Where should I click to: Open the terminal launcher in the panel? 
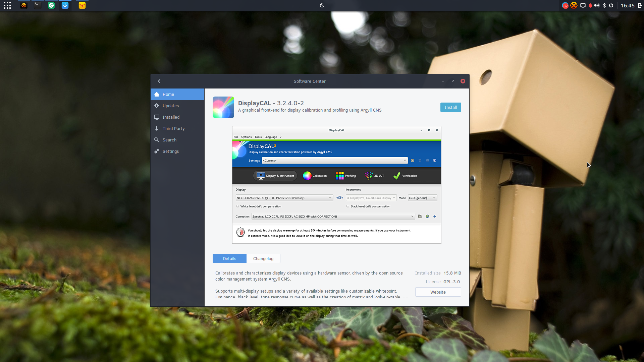[38, 5]
